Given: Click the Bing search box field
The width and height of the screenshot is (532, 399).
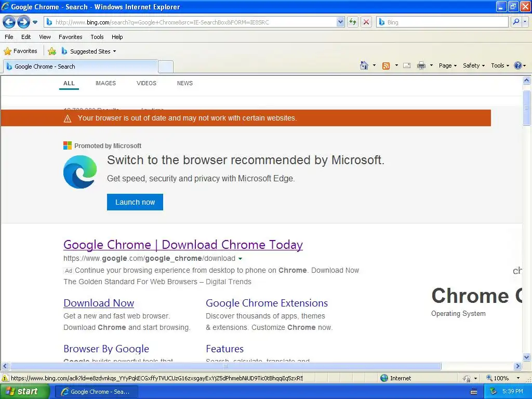Looking at the screenshot, I should tap(442, 22).
